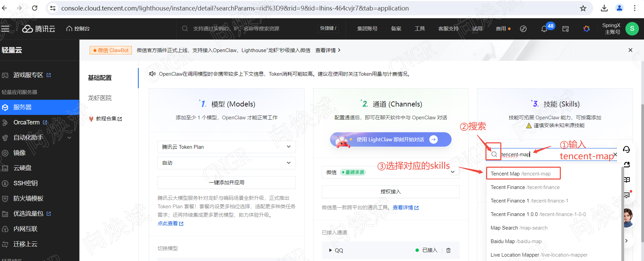644x261 pixels.
Task: Open the 点此查看 link
Action: tap(170, 223)
